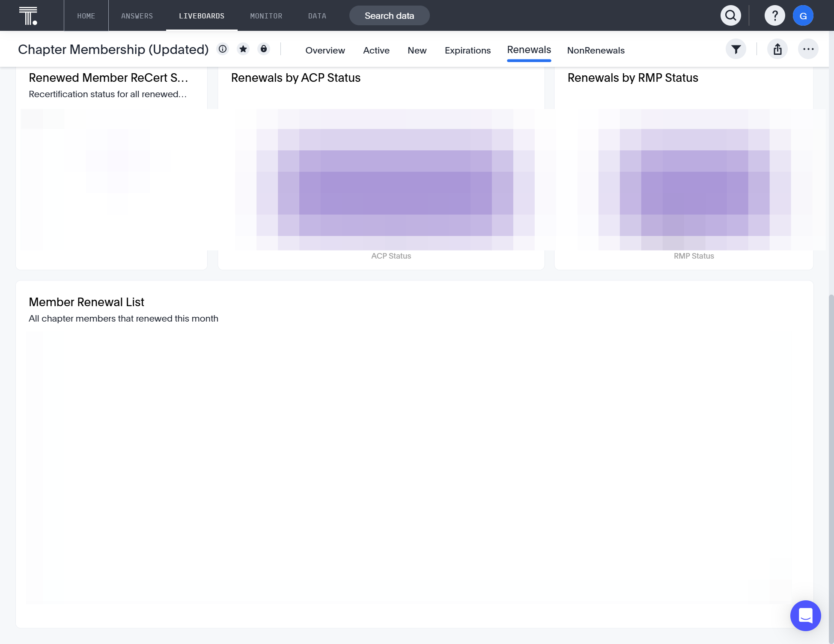Open the user profile avatar G

click(x=803, y=16)
